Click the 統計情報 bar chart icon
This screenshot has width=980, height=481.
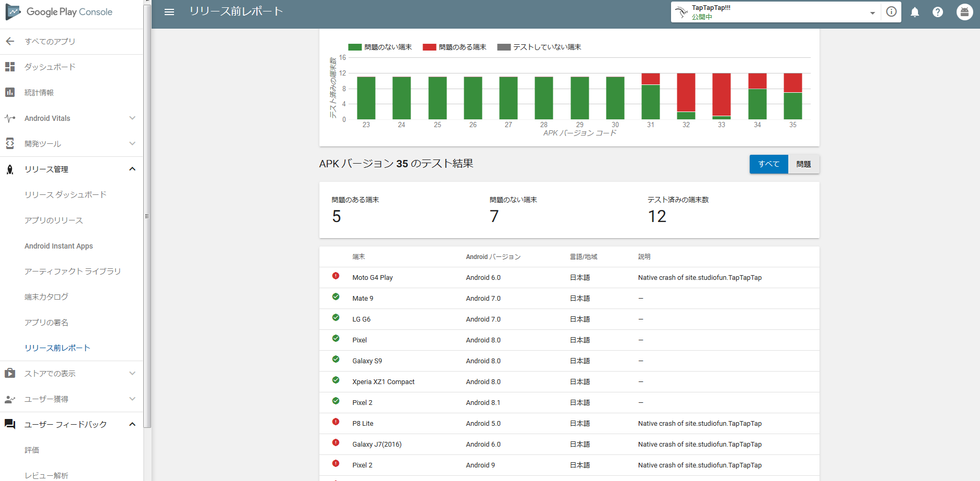10,92
